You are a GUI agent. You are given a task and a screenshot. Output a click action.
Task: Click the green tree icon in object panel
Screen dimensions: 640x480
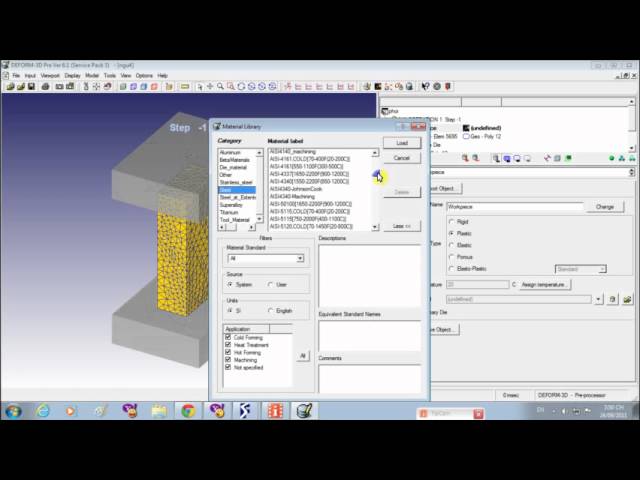click(x=621, y=158)
